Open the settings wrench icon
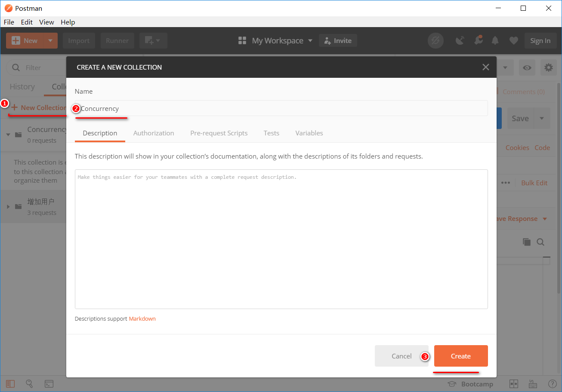The height and width of the screenshot is (392, 562). (x=478, y=40)
